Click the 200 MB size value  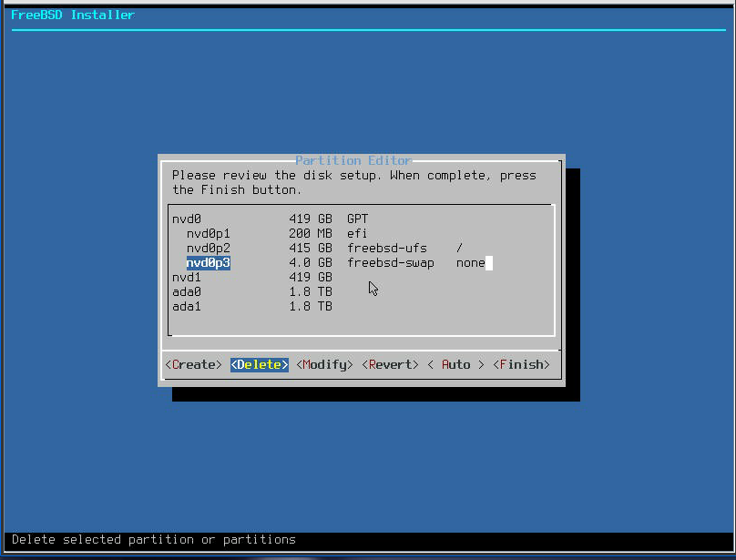click(x=311, y=234)
